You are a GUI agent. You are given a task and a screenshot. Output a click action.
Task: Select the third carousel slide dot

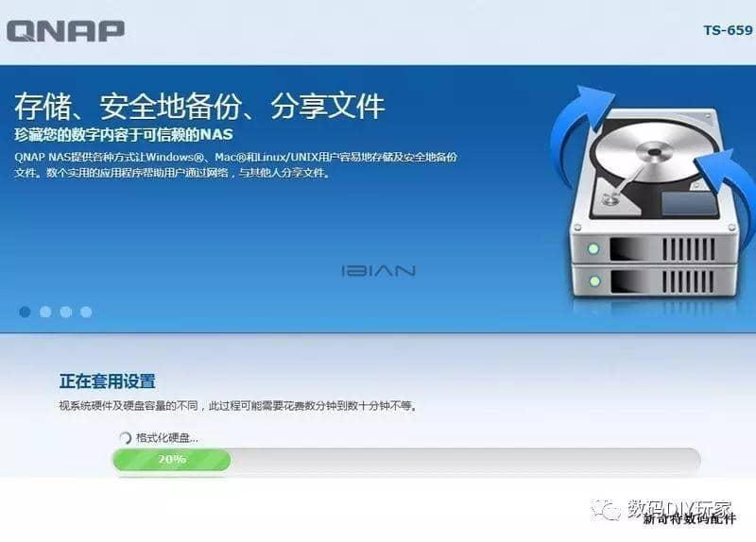click(x=65, y=313)
